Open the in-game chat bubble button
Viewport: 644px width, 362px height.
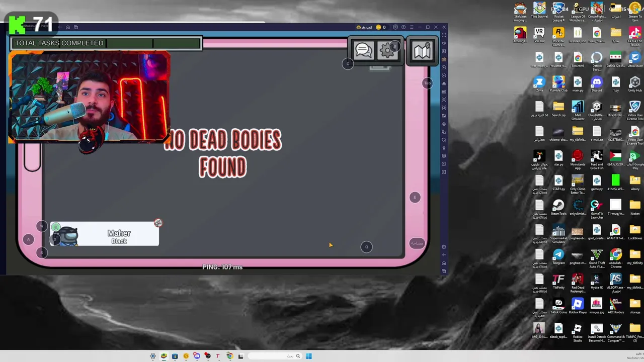pos(363,50)
